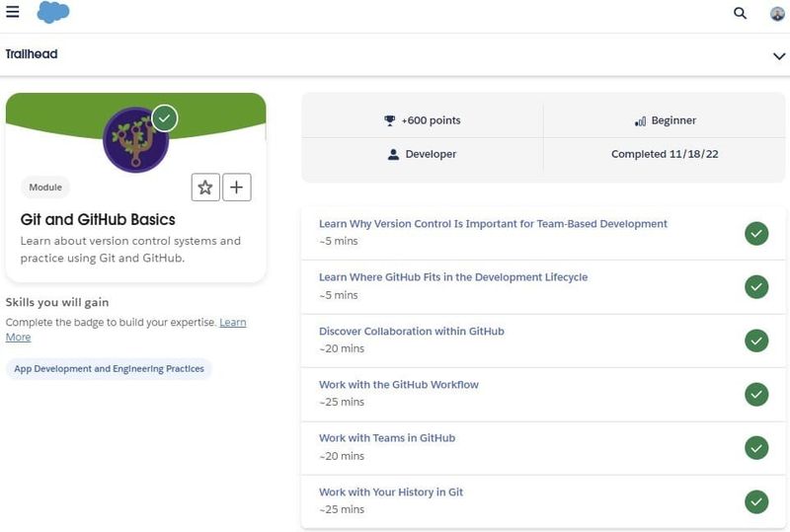Click the +600 points text
790x532 pixels.
tap(431, 120)
